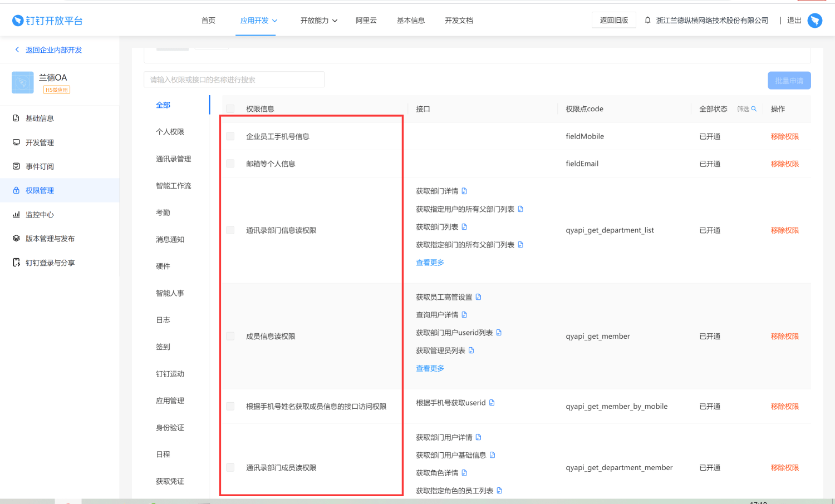Click the 批量申请 button
Viewport: 835px width, 504px height.
(789, 80)
